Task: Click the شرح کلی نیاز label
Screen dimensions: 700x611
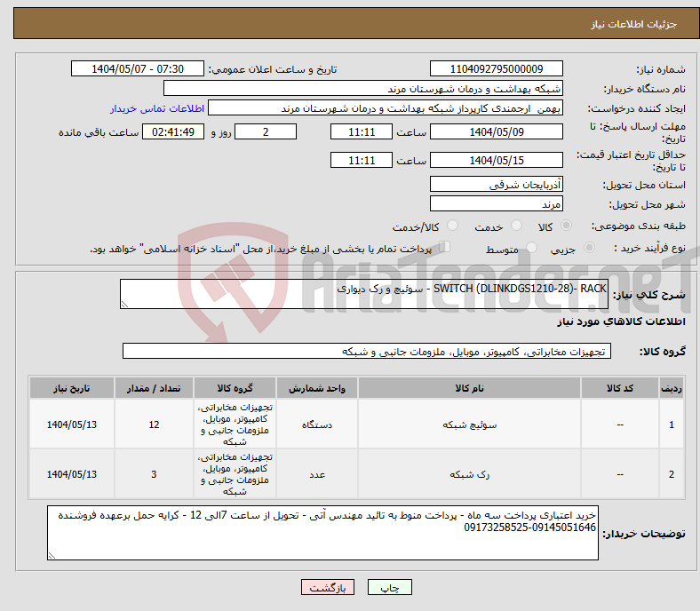Action: click(x=648, y=295)
